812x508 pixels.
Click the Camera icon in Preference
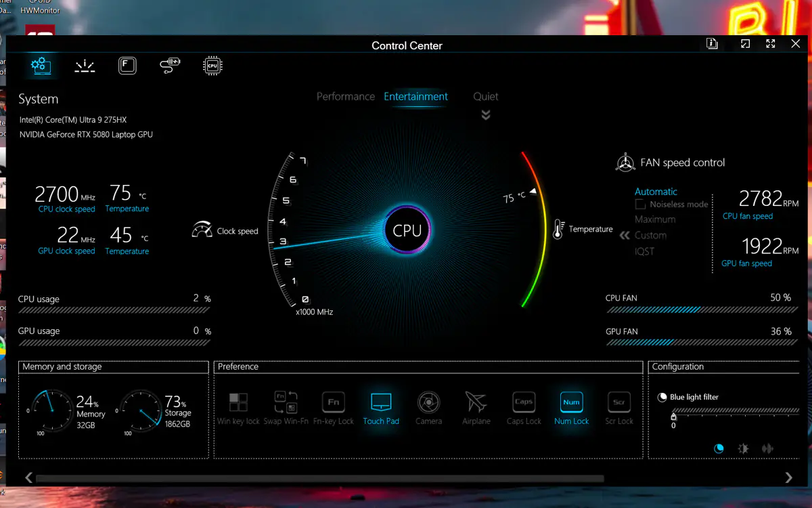[428, 402]
